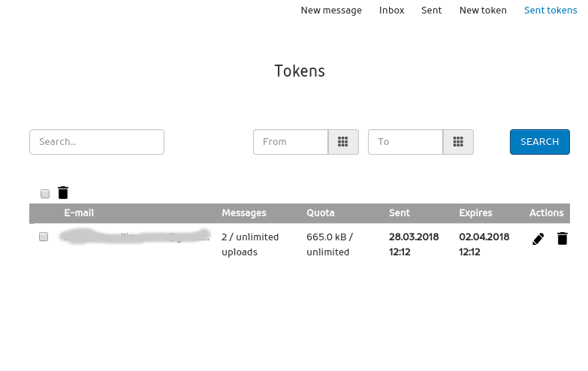This screenshot has width=588, height=371.
Task: Focus the Search text field
Action: (97, 142)
